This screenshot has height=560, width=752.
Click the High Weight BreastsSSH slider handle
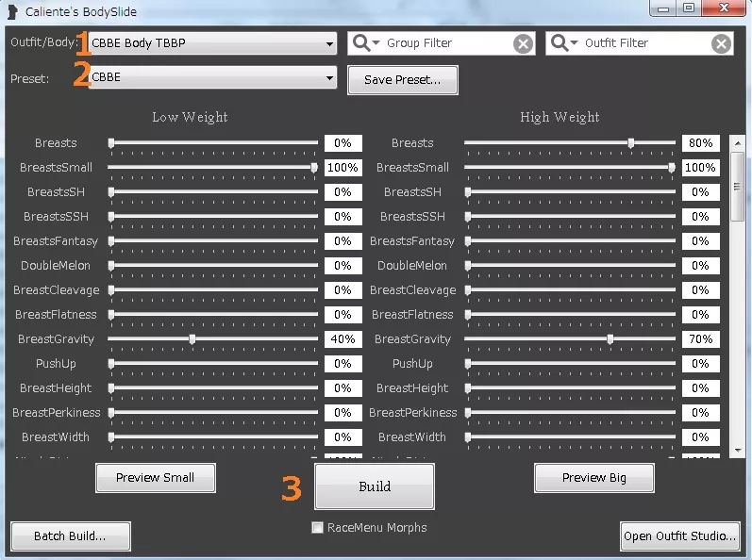[468, 217]
